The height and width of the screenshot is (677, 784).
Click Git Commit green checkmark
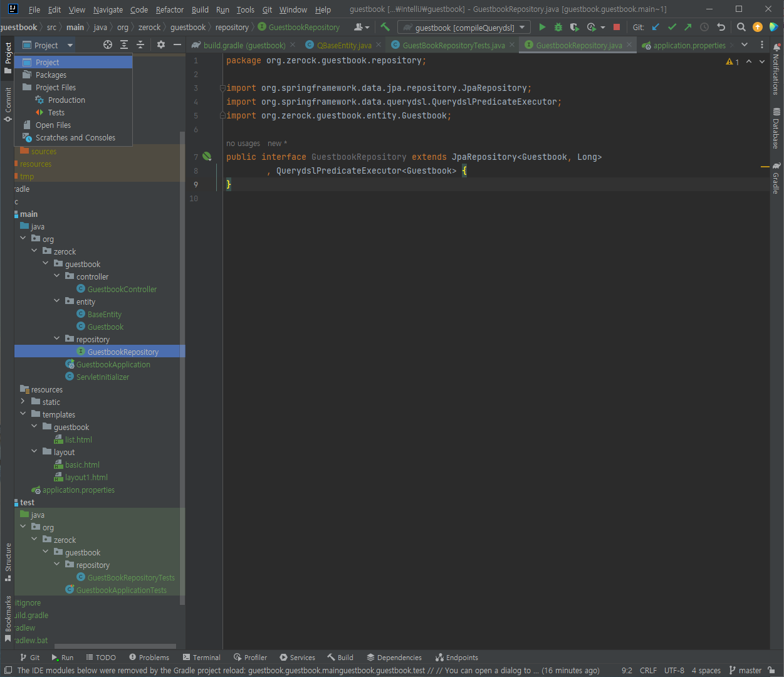coord(672,27)
